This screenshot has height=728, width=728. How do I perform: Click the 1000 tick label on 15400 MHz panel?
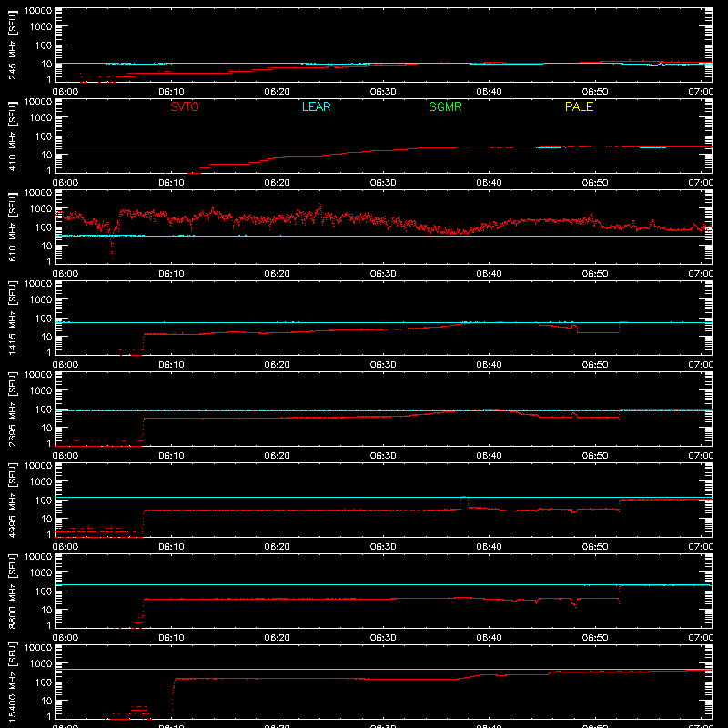click(x=41, y=664)
